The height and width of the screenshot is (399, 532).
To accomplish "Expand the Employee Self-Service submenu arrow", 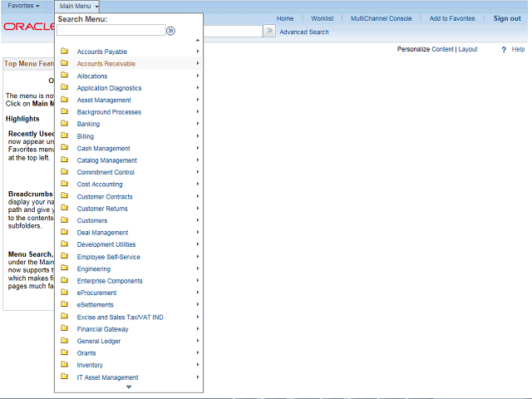I will point(198,257).
